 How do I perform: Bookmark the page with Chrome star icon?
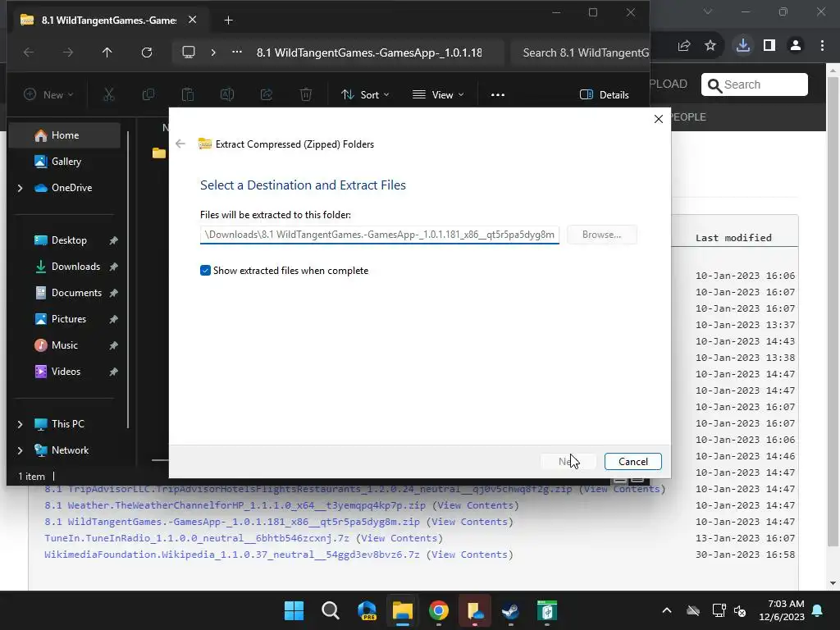pos(710,46)
